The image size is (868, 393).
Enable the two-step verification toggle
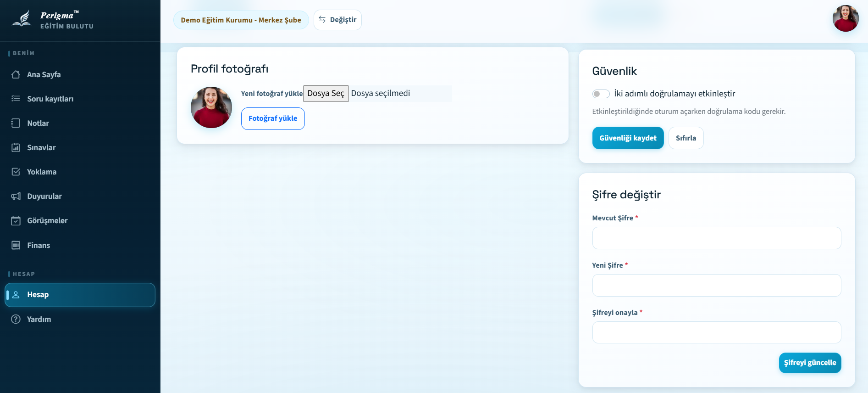(x=601, y=94)
